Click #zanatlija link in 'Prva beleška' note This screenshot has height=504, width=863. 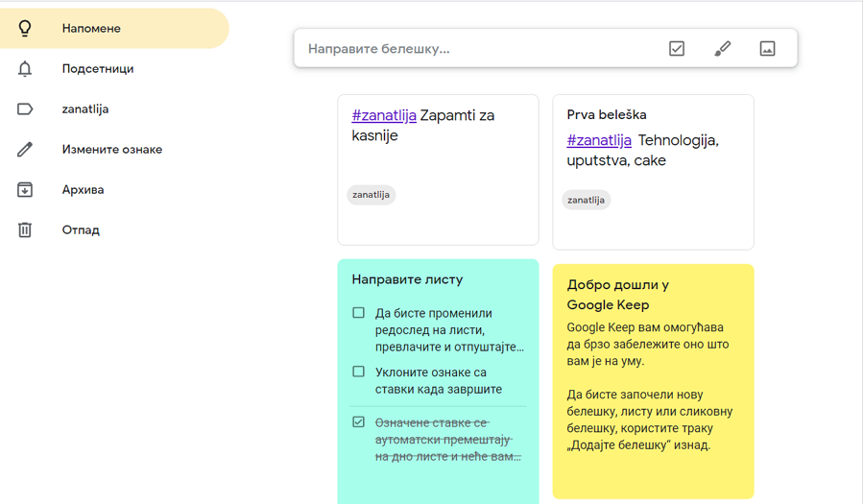point(599,140)
